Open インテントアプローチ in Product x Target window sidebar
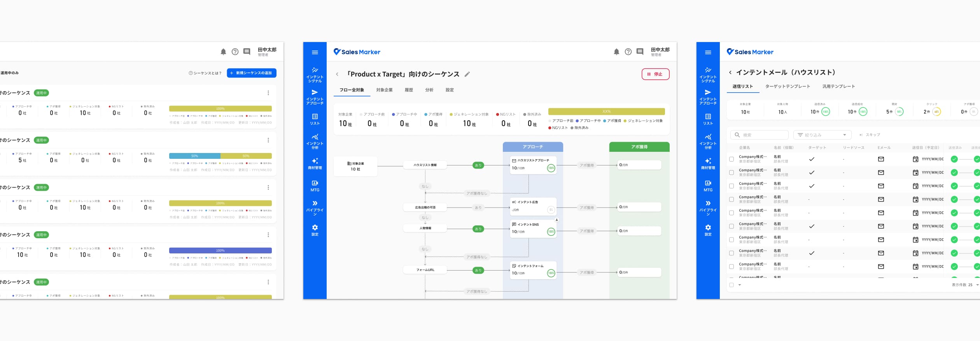 click(315, 97)
